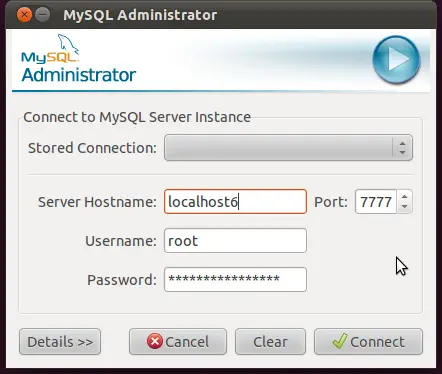Click into the Username field

(x=235, y=240)
